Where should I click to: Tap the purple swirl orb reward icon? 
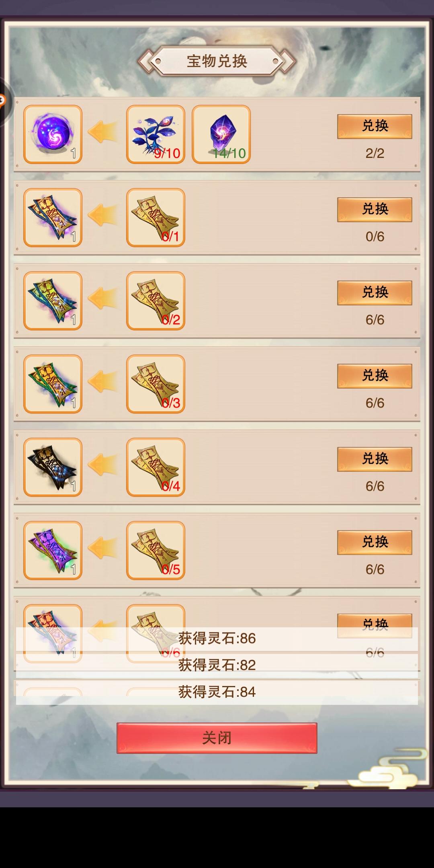pos(53,134)
